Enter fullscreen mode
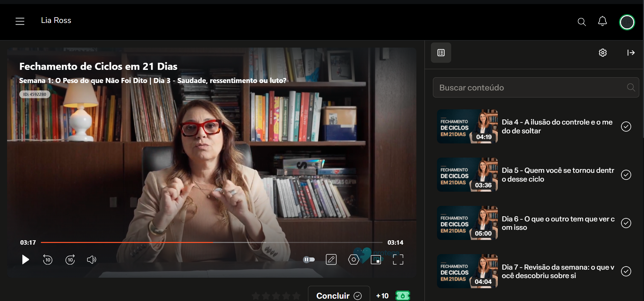644x301 pixels. [x=398, y=259]
